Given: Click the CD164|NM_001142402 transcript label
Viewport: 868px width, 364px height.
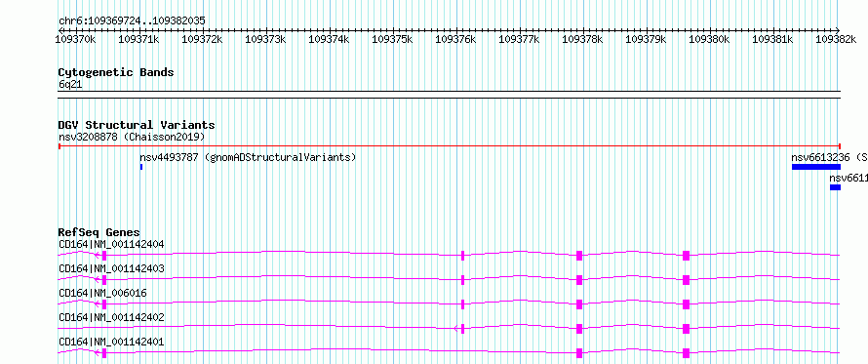Looking at the screenshot, I should pyautogui.click(x=111, y=318).
